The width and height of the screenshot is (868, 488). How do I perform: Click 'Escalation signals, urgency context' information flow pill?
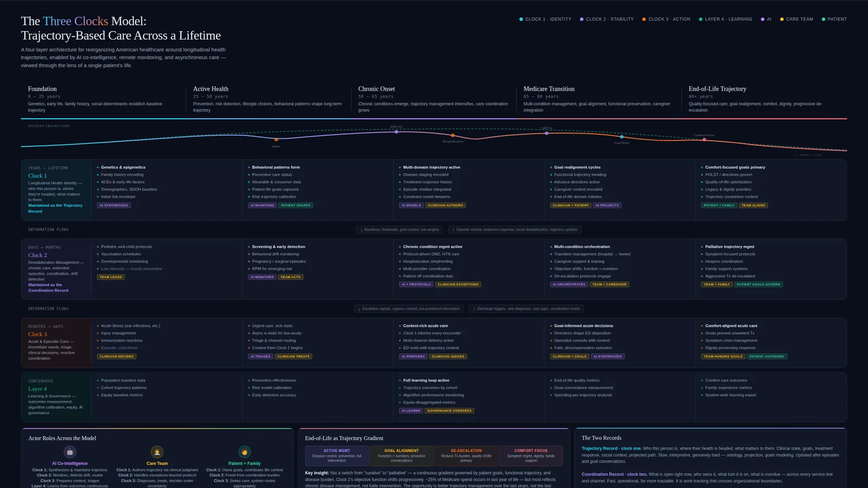409,309
